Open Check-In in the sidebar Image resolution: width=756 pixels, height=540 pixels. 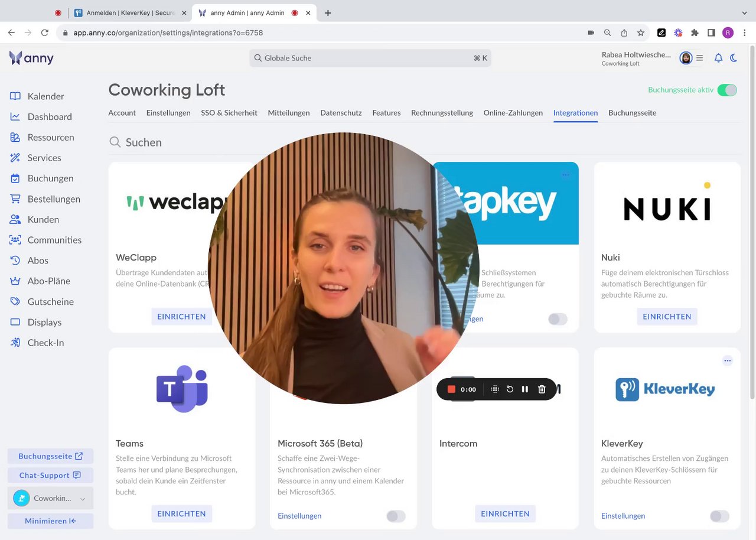pos(37,343)
